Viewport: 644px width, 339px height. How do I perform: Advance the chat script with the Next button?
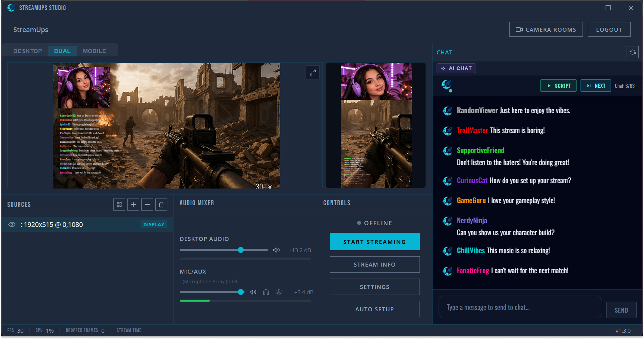tap(596, 85)
